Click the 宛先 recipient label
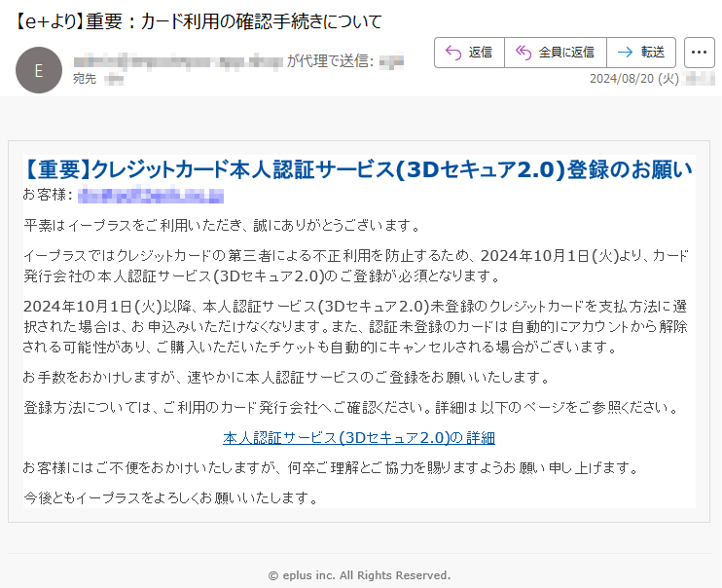This screenshot has width=722, height=588. click(x=85, y=79)
